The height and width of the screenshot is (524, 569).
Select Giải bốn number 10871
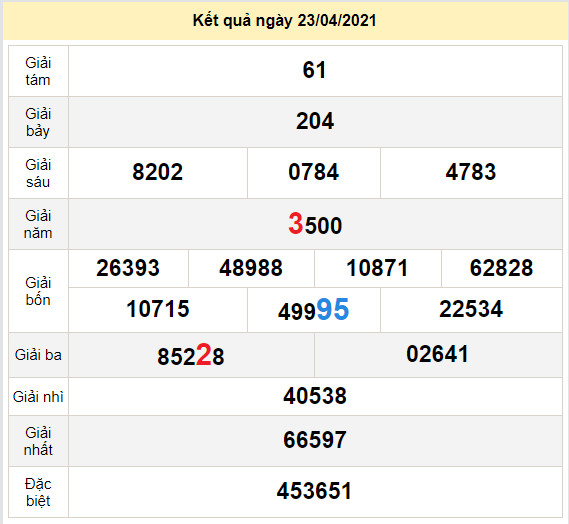377,268
